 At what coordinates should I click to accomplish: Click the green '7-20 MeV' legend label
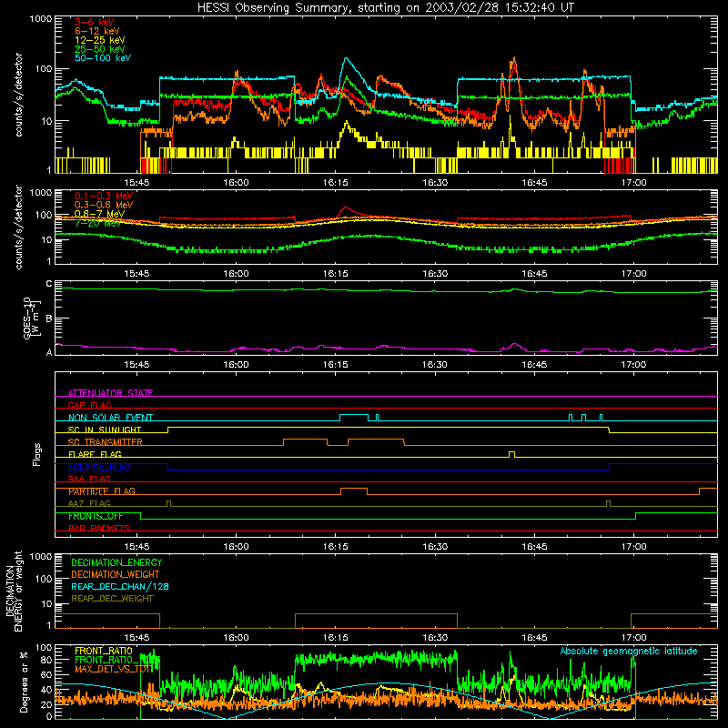tap(97, 223)
